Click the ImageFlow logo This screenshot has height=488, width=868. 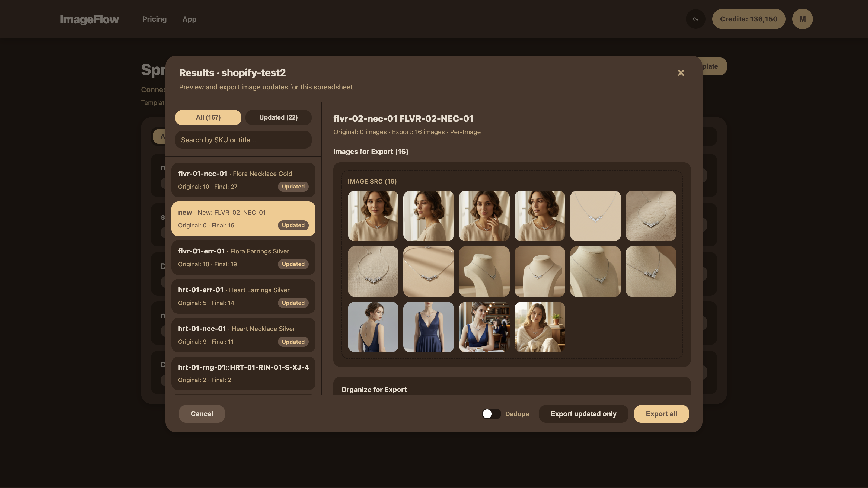pos(89,19)
